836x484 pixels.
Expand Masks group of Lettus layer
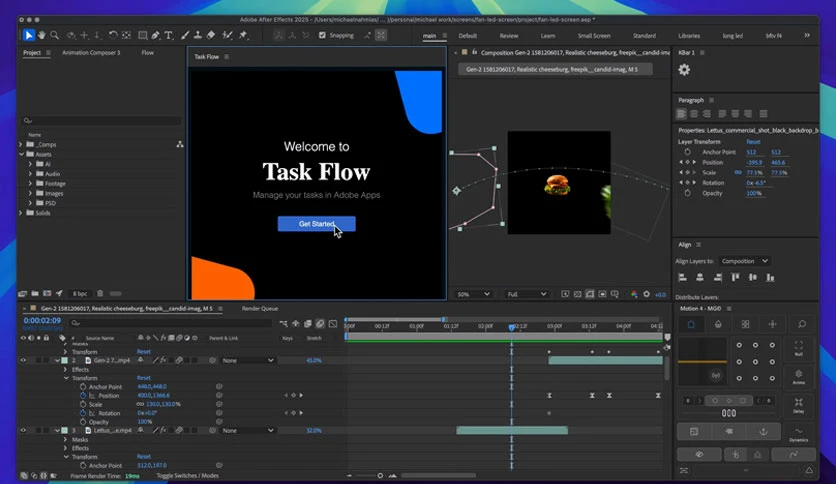(x=66, y=440)
